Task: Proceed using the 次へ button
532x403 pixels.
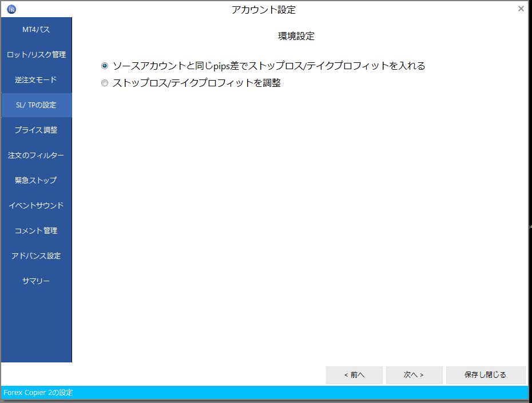Action: [x=414, y=375]
